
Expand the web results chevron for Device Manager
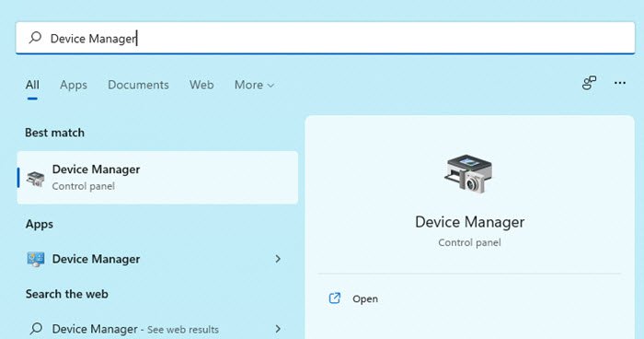278,329
